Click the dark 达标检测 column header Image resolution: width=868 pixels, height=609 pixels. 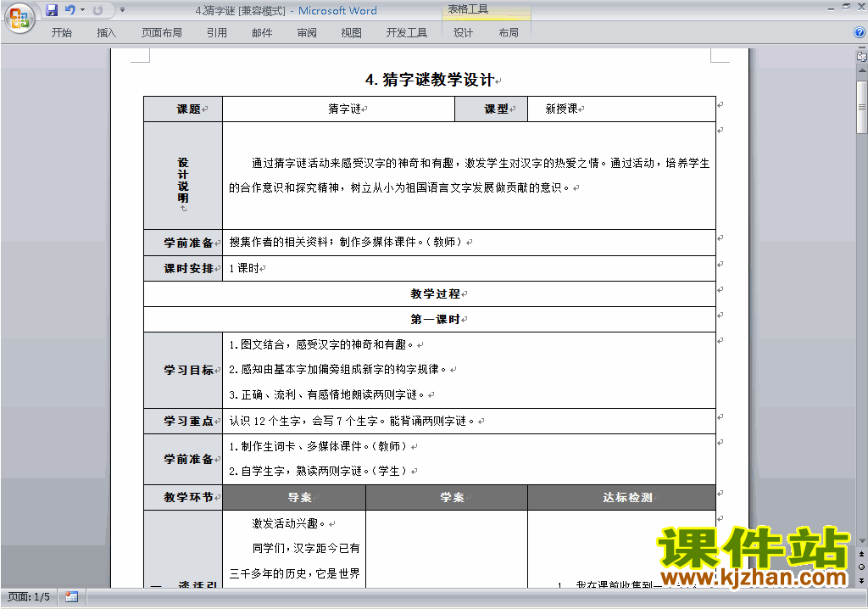[x=621, y=498]
